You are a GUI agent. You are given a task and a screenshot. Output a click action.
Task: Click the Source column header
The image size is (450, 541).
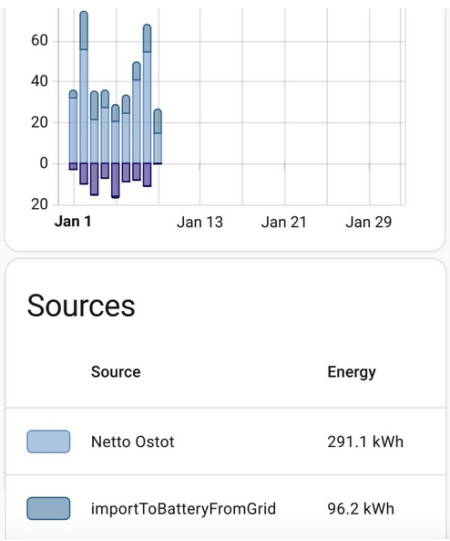pyautogui.click(x=116, y=372)
